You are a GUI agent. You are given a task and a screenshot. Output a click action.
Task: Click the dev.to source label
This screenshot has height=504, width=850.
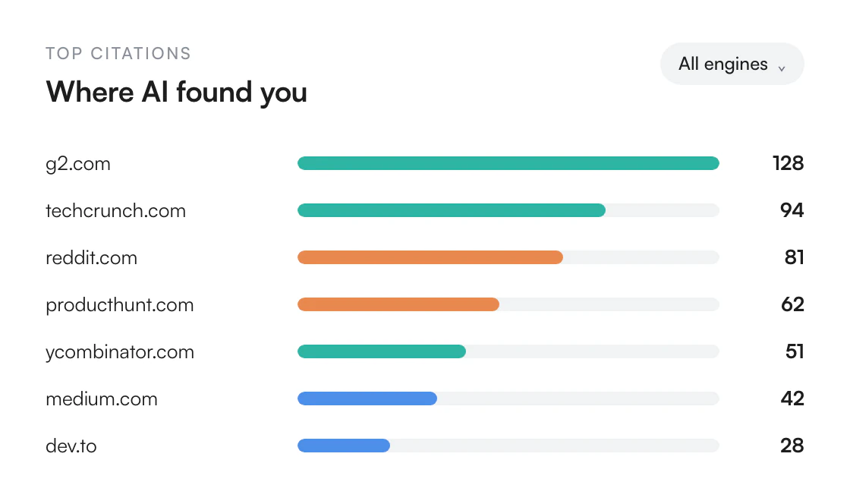(71, 446)
